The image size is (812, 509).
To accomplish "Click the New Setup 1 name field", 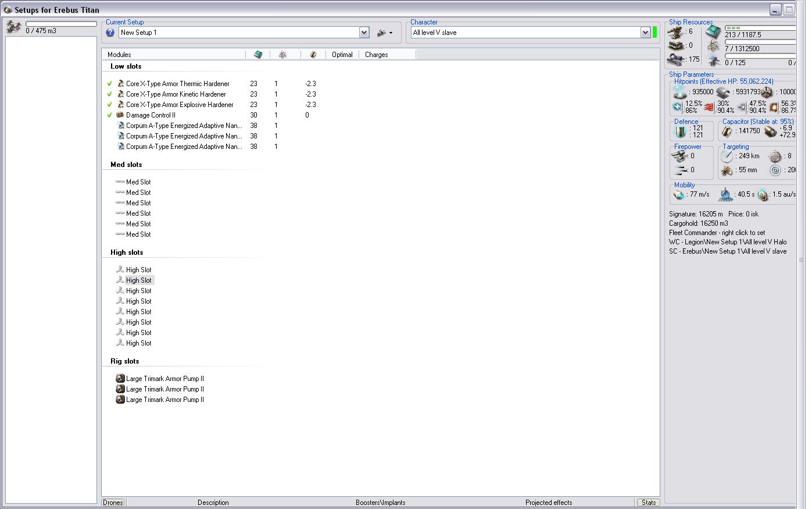I will [x=239, y=33].
